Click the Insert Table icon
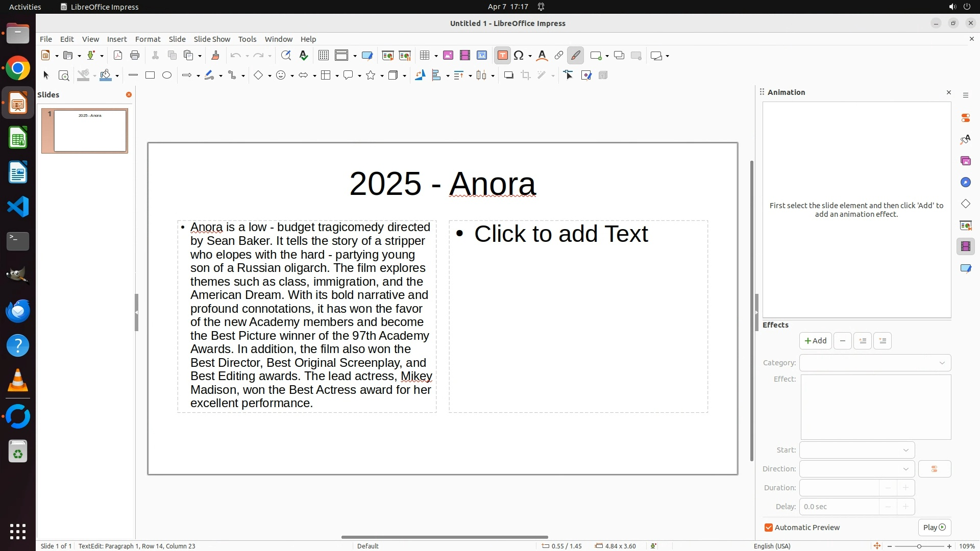980x551 pixels. tap(424, 56)
